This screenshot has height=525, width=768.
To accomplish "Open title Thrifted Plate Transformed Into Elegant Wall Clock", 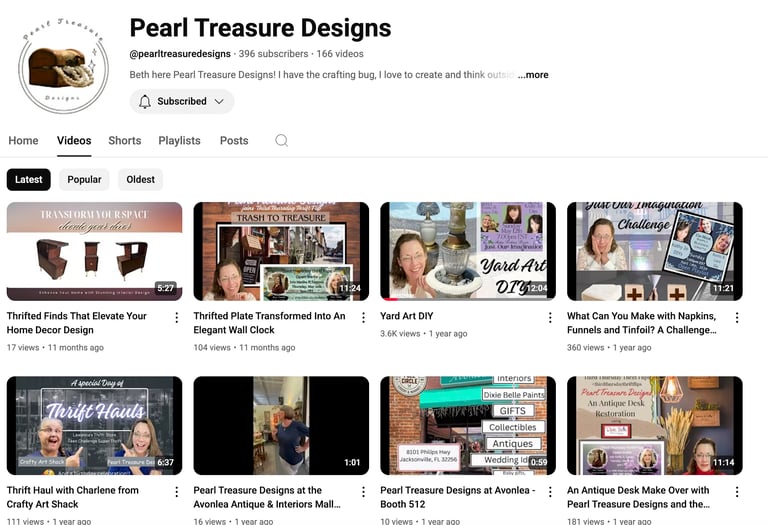I will click(x=269, y=323).
